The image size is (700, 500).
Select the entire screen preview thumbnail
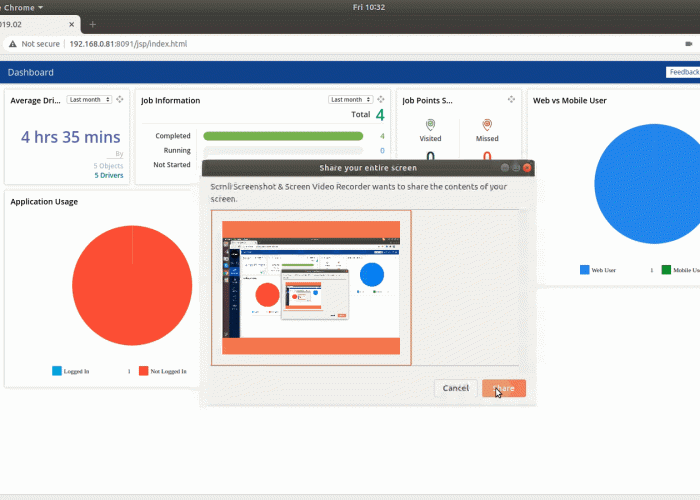tap(311, 281)
